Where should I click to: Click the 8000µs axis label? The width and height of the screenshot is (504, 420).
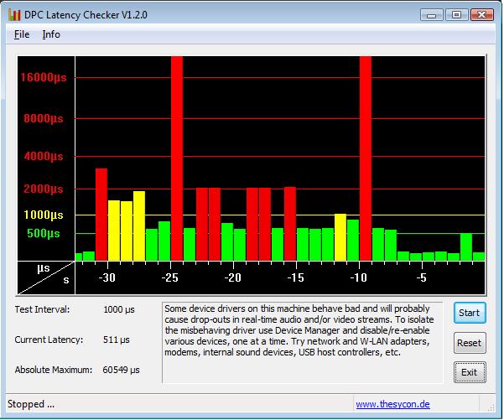click(44, 118)
